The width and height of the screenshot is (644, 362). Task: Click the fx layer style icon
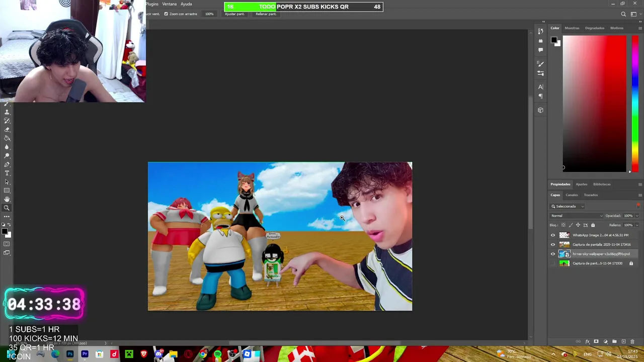click(588, 341)
